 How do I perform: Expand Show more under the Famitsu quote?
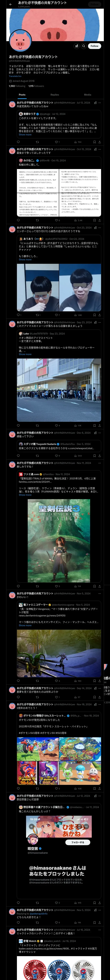pos(25,495)
